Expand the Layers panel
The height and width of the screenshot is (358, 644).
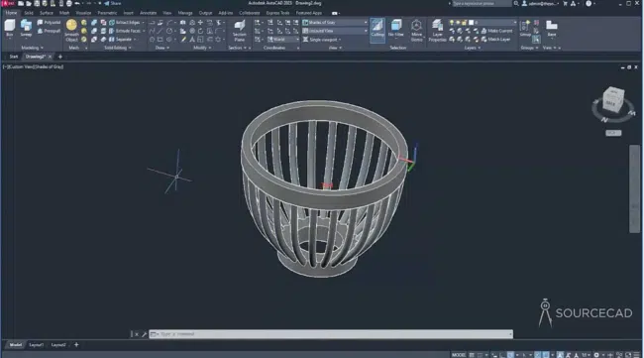(473, 48)
